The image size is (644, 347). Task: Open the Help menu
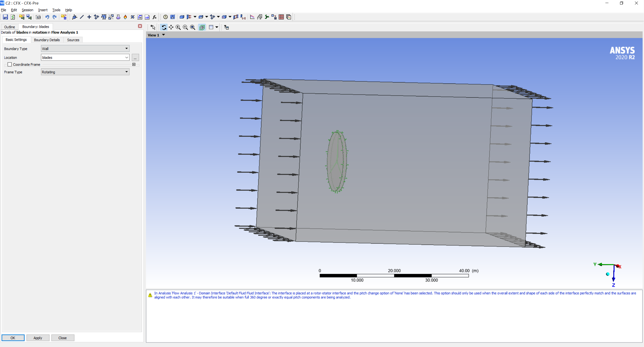(x=69, y=10)
